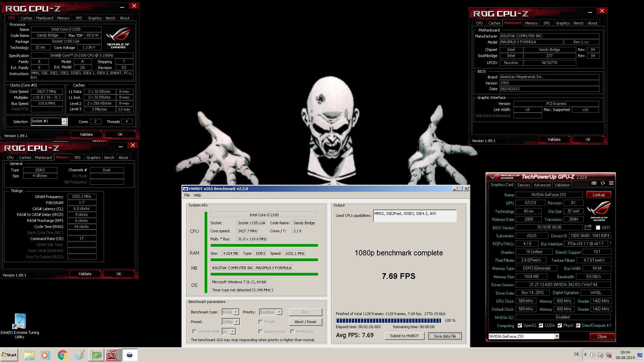This screenshot has width=644, height=362.
Task: Enable the Legacy mode checkbox
Action: 261,331
